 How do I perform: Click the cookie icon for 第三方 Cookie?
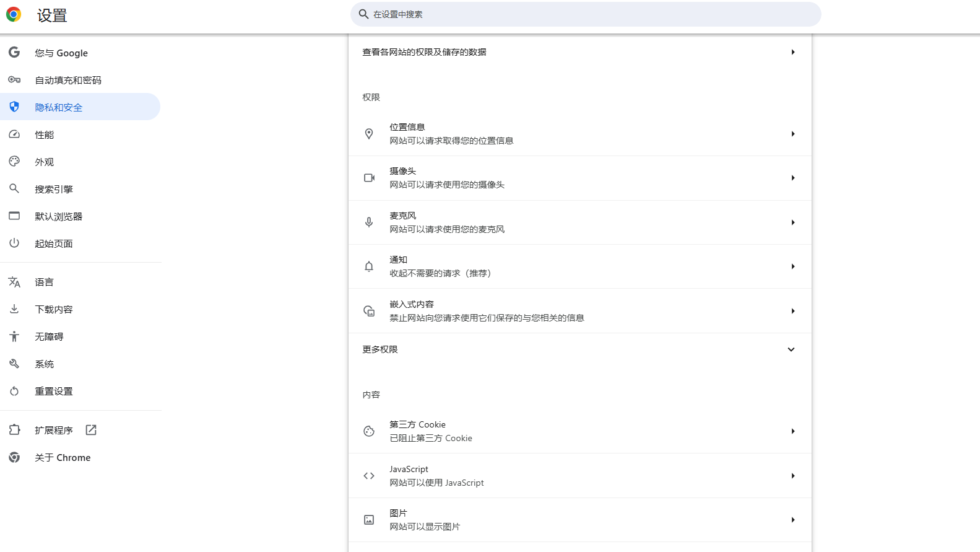coord(369,431)
